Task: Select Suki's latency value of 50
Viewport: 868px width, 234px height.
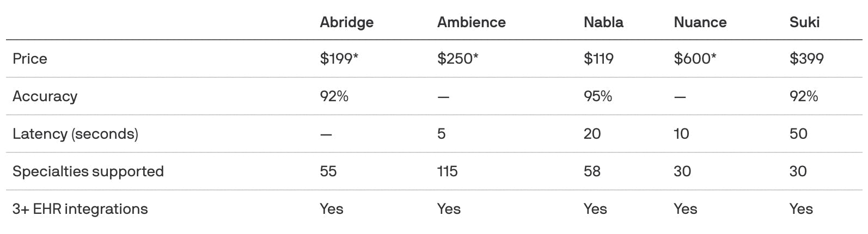Action: [x=798, y=134]
